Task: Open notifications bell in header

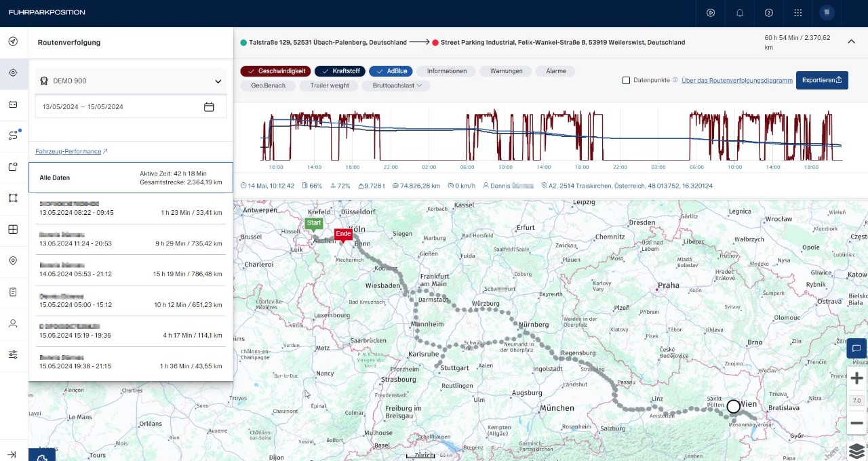Action: pos(740,12)
